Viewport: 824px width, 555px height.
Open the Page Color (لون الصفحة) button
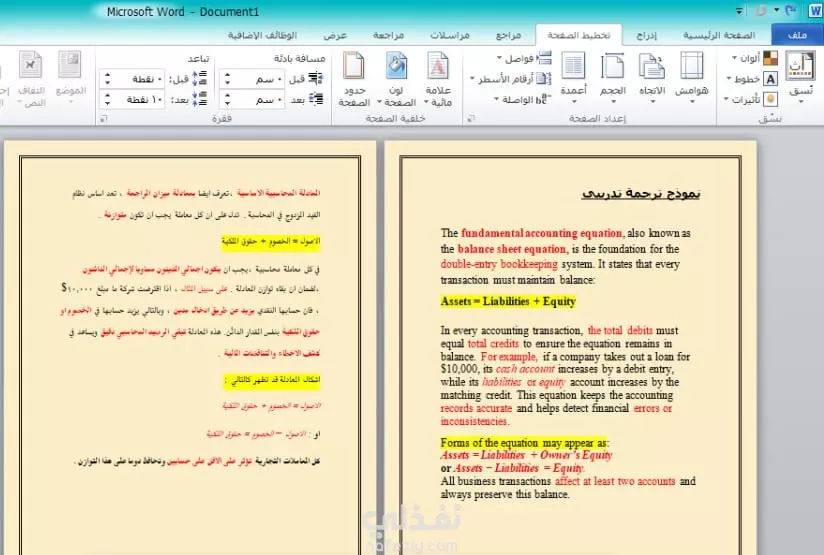(397, 78)
